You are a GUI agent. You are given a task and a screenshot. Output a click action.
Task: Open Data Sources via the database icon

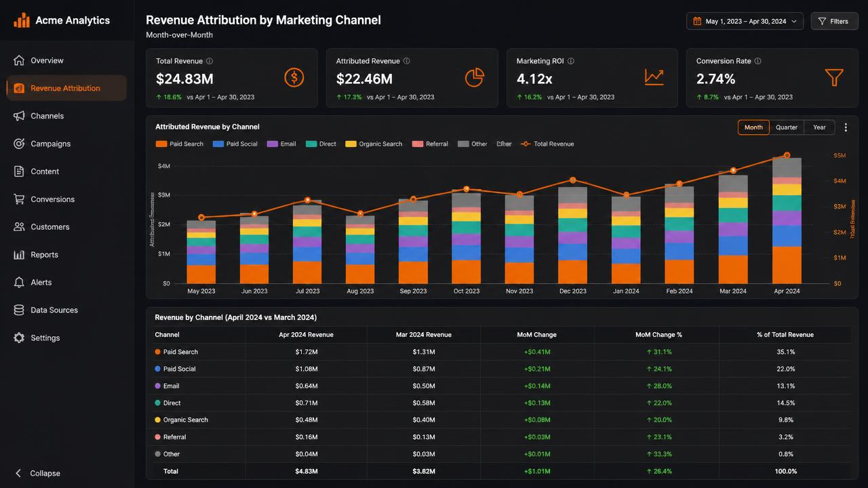[19, 310]
